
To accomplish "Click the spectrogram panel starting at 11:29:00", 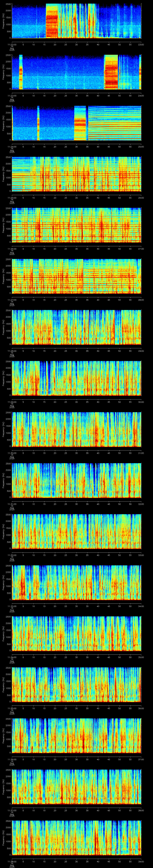I will coord(77,378).
